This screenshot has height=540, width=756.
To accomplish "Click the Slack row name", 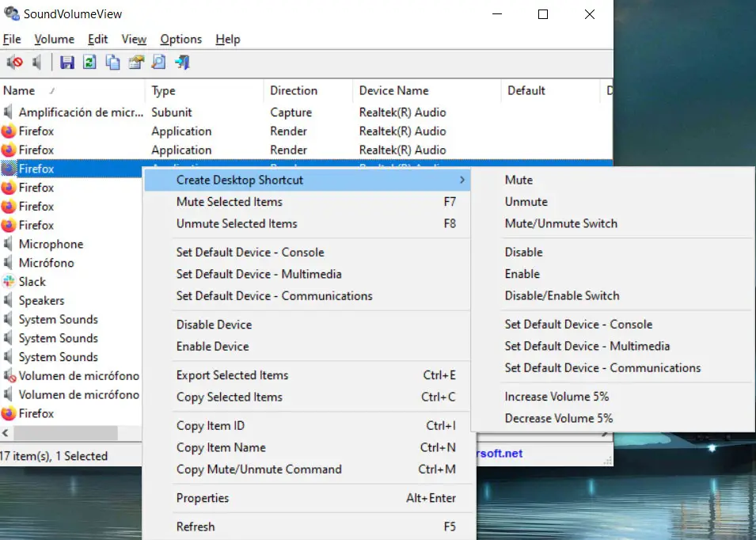I will (32, 282).
